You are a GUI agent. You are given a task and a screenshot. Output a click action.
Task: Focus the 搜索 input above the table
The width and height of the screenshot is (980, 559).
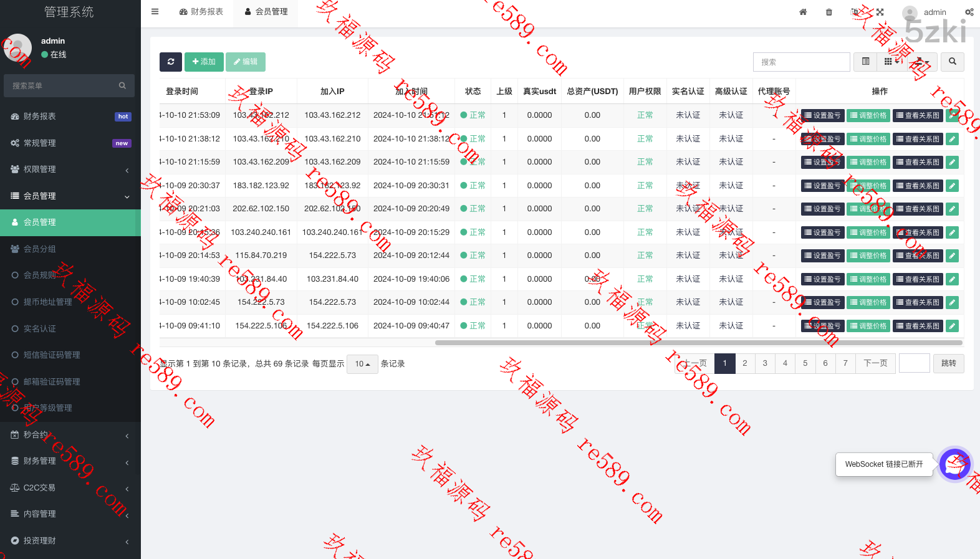click(801, 62)
